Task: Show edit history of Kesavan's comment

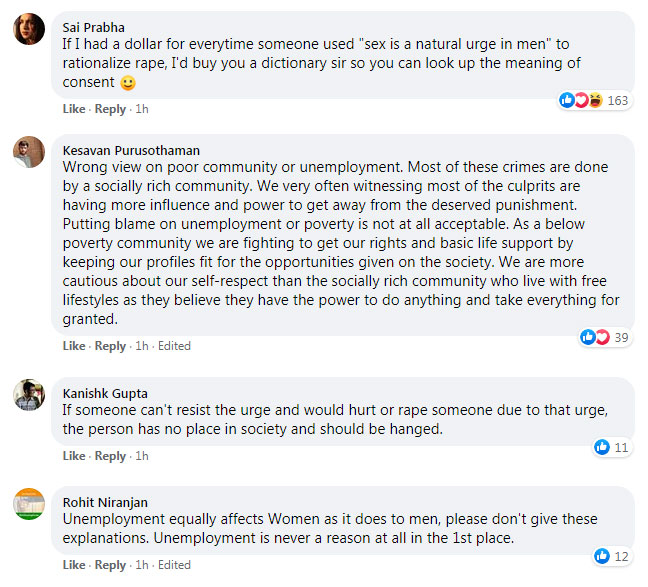Action: point(174,346)
